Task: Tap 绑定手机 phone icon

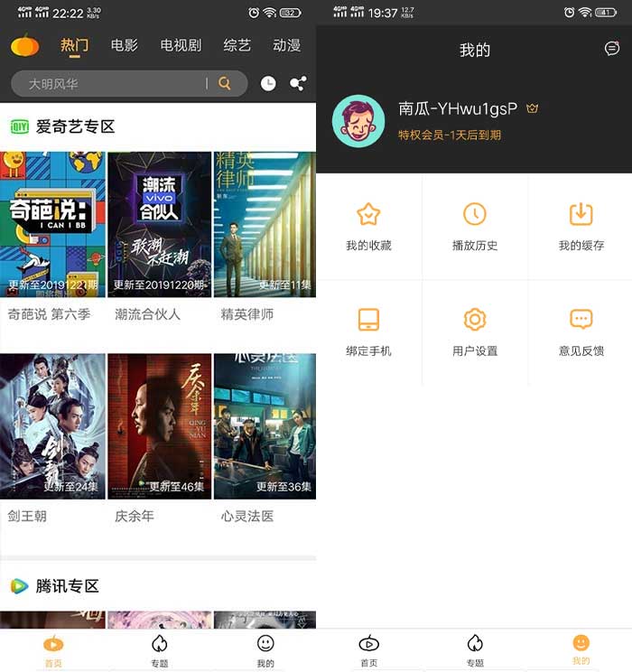Action: (x=368, y=320)
